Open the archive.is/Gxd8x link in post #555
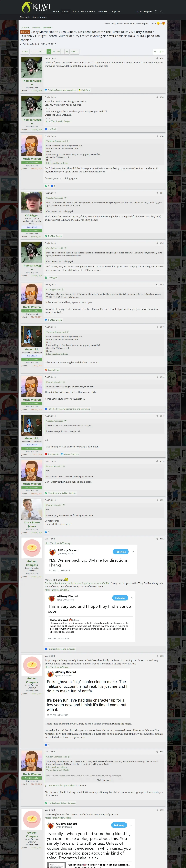The image size is (186, 868). (58, 818)
